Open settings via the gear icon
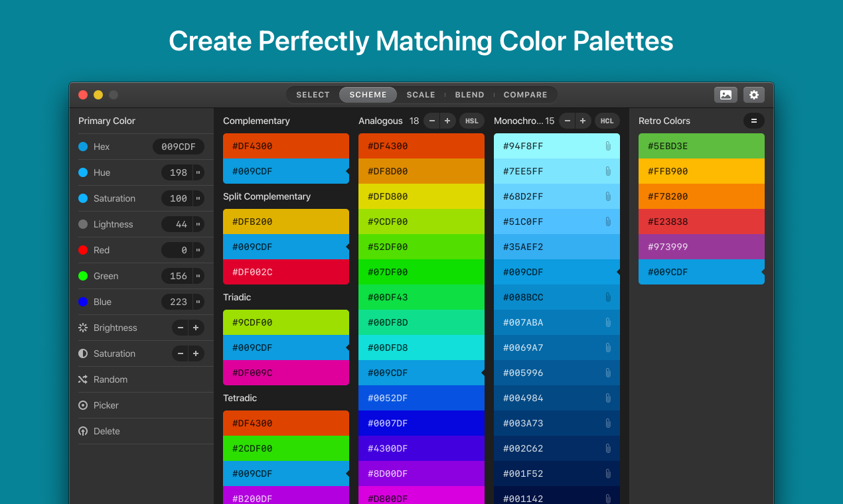This screenshot has width=843, height=504. click(x=754, y=95)
